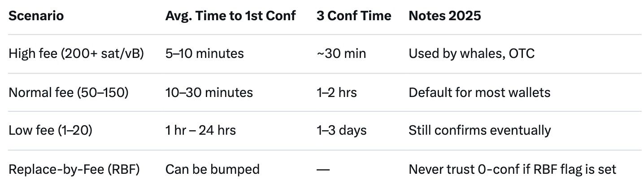Select the 5–10 minutes cell
Screen dimensions: 644x194
(205, 54)
